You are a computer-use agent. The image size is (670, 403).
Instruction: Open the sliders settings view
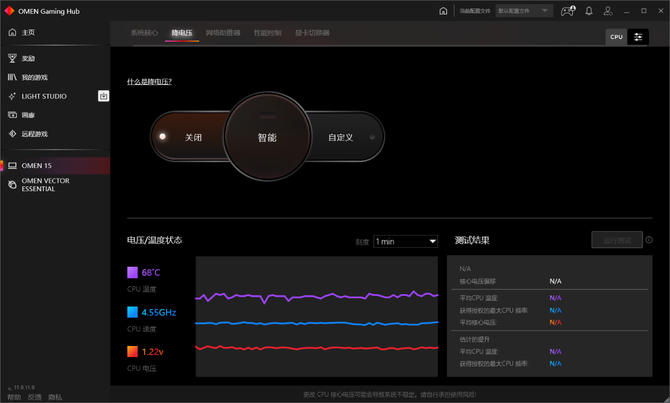[x=638, y=37]
